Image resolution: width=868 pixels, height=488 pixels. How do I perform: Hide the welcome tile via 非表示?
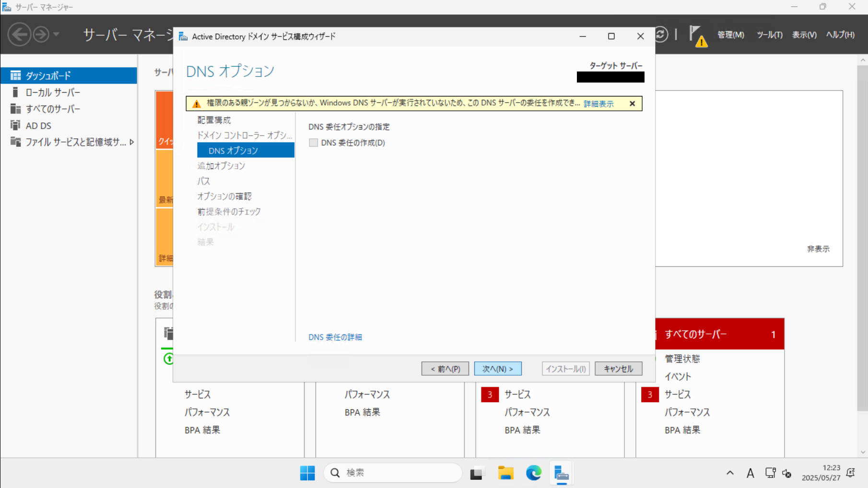coord(818,249)
